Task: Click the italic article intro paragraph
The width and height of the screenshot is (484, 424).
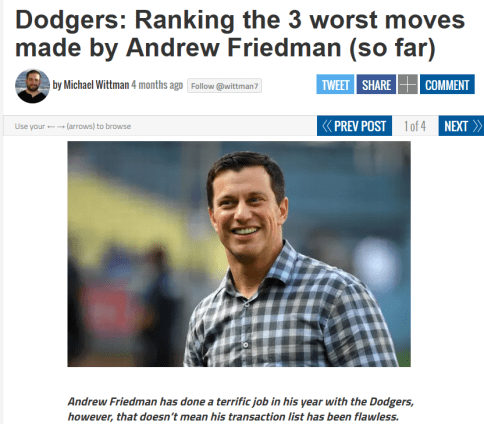Action: pos(241,409)
